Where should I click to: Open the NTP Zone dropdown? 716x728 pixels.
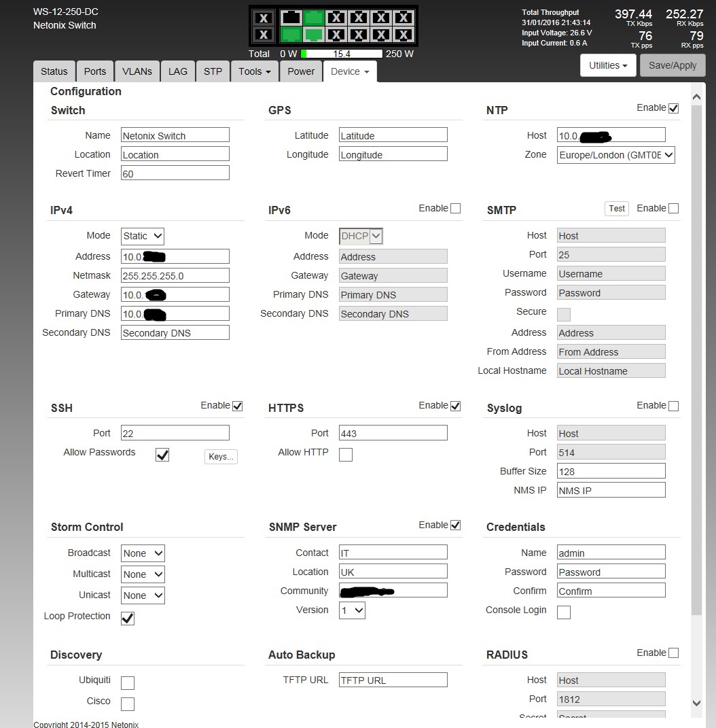(616, 155)
